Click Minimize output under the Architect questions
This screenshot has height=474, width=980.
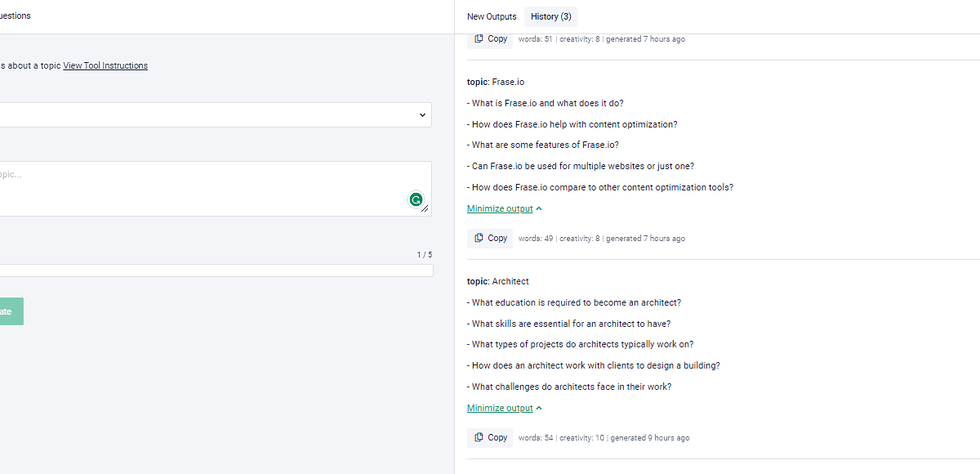pyautogui.click(x=498, y=407)
